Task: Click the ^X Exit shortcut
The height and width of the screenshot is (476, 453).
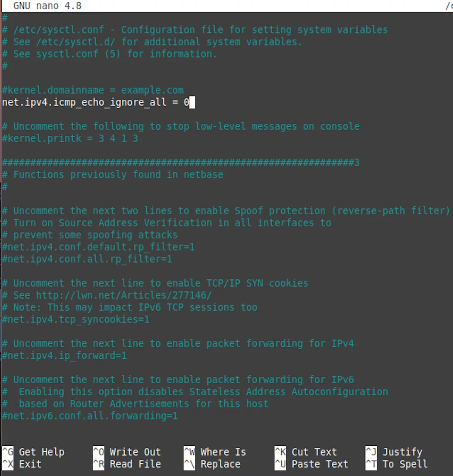Action: [x=22, y=464]
